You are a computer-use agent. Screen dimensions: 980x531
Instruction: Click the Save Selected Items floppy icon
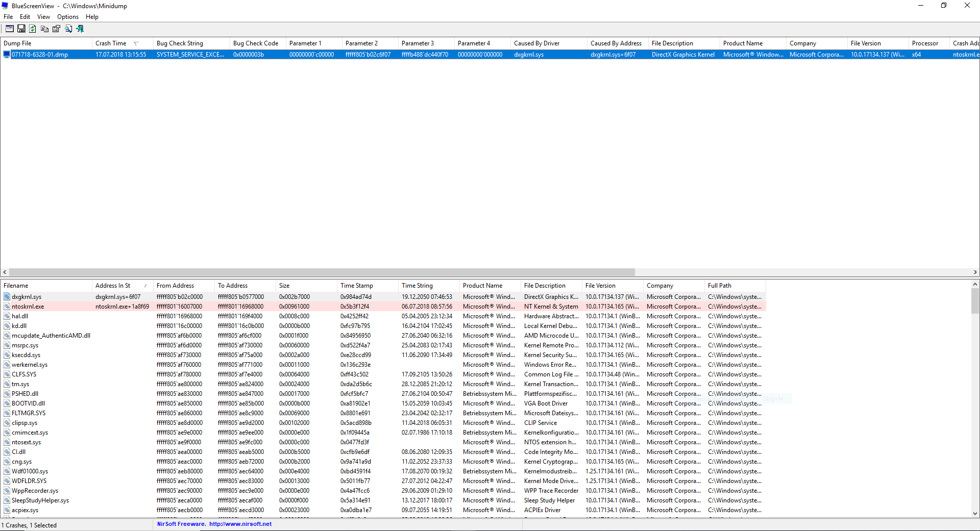pyautogui.click(x=21, y=29)
